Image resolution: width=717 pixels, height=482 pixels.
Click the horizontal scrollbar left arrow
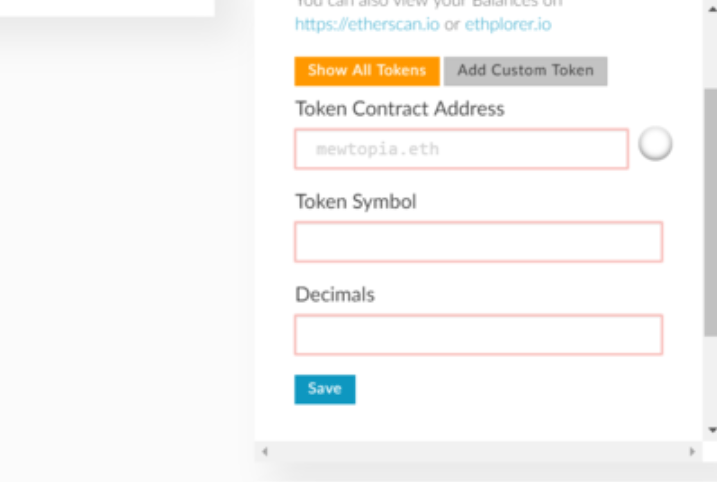265,452
